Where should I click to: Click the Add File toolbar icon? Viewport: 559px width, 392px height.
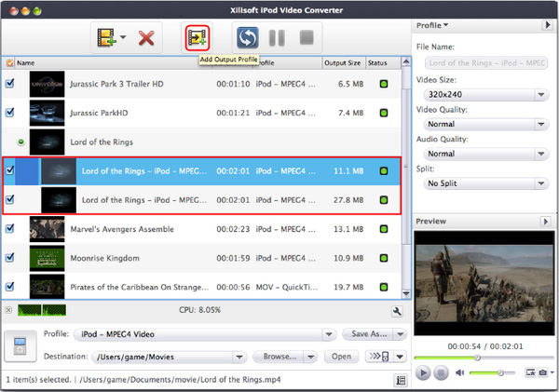pyautogui.click(x=106, y=37)
